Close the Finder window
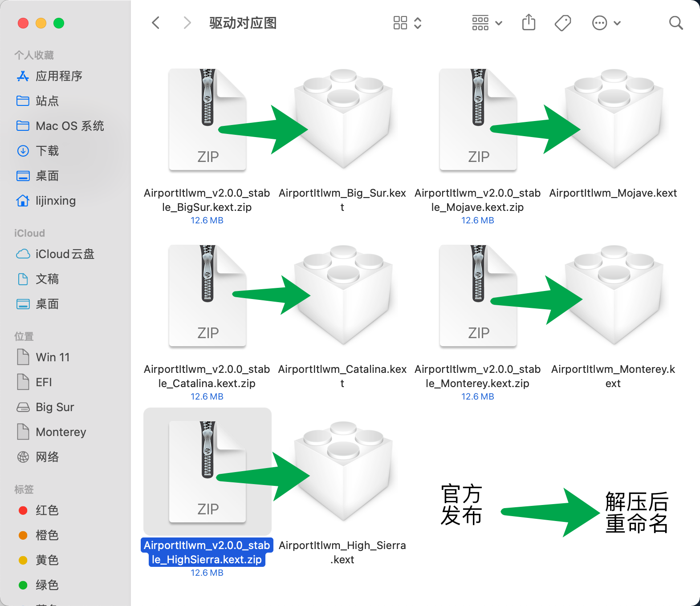This screenshot has height=606, width=700. [x=23, y=23]
